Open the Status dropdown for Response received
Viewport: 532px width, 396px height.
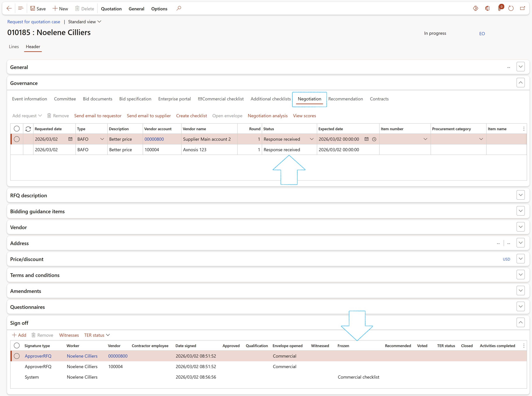coord(312,139)
